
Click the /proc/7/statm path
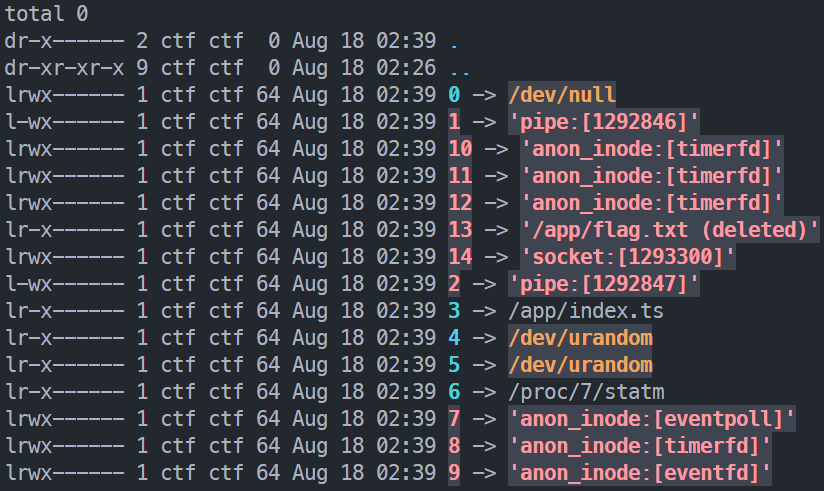point(586,392)
